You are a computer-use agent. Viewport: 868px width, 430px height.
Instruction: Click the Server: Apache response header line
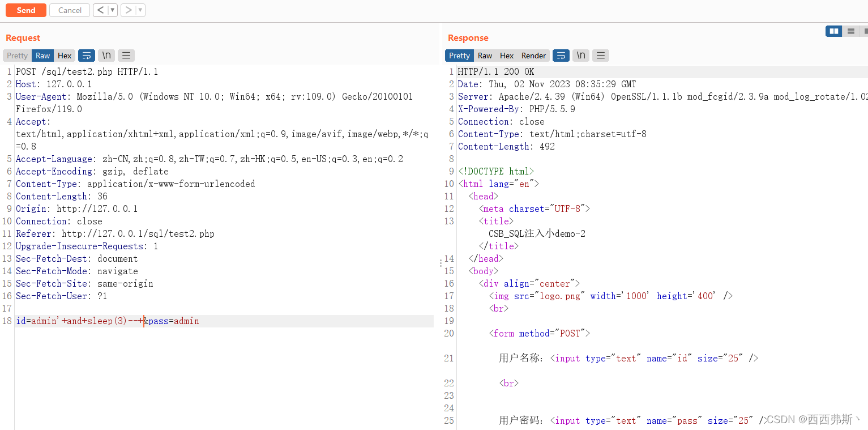[662, 97]
